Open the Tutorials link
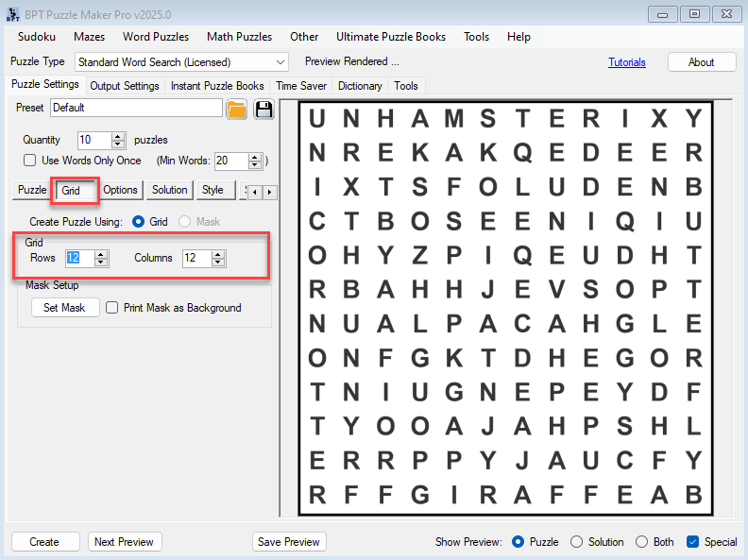Image resolution: width=748 pixels, height=560 pixels. pos(627,62)
